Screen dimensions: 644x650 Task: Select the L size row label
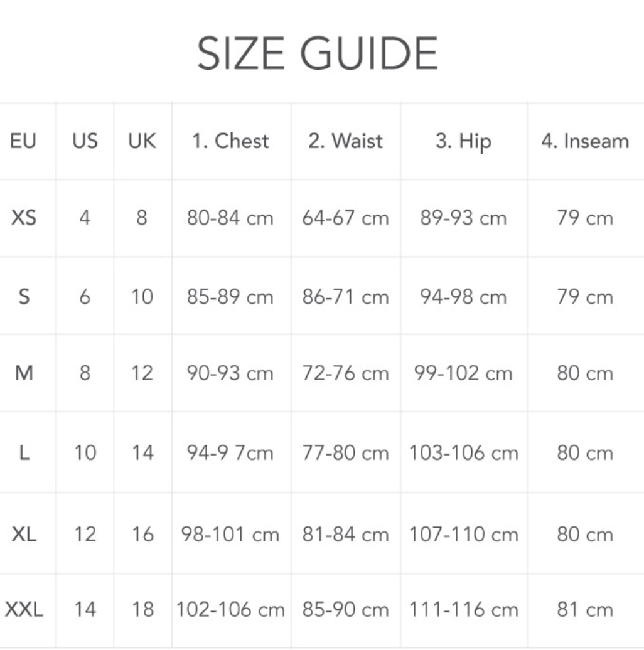pyautogui.click(x=24, y=452)
